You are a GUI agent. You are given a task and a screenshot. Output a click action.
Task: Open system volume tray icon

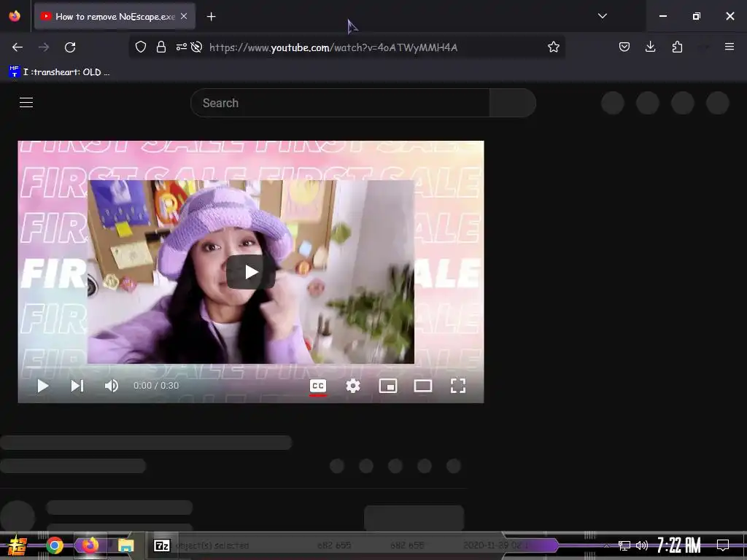[x=642, y=545]
